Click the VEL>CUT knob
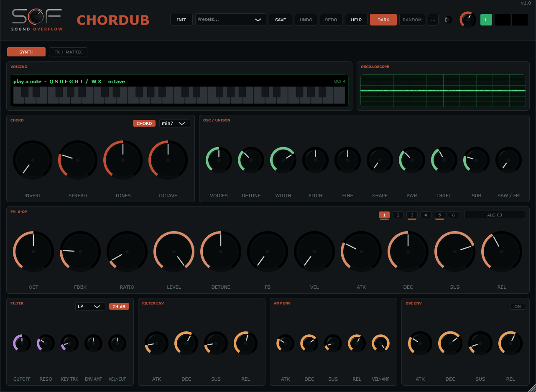Viewport: 536px width, 392px height. [x=117, y=343]
